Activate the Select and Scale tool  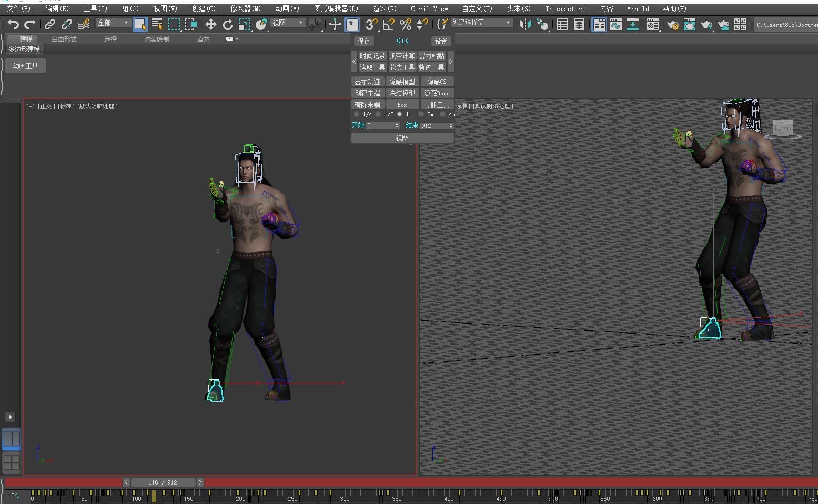pyautogui.click(x=245, y=24)
